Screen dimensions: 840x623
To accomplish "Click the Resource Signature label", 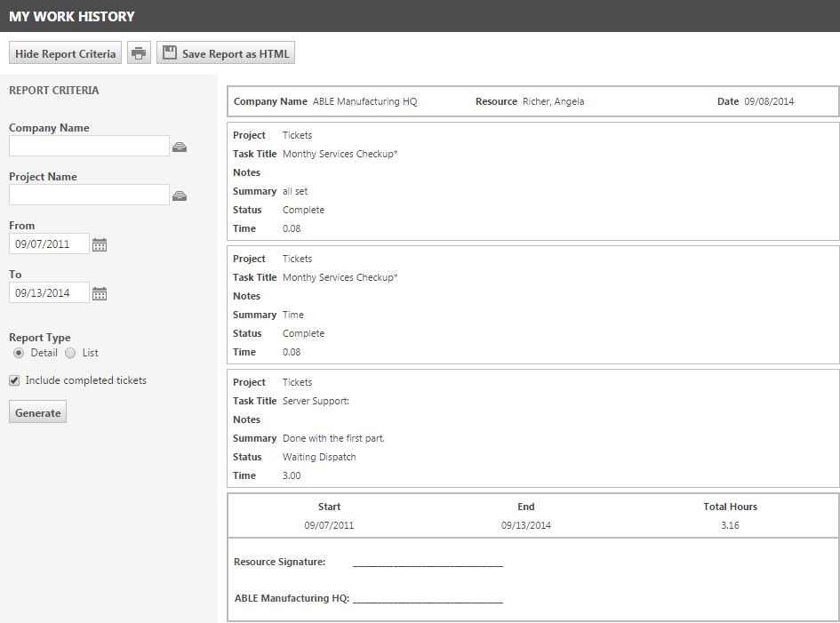I will 280,562.
